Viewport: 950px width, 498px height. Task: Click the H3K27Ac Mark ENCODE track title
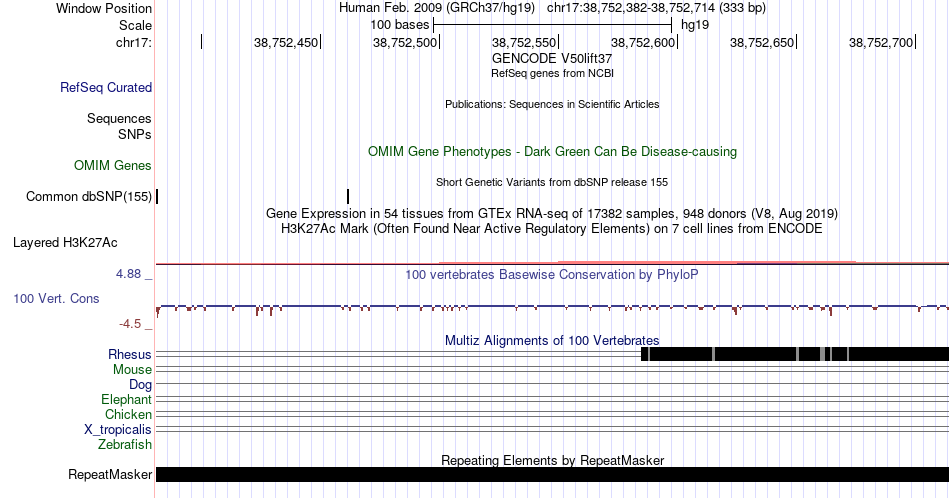click(x=552, y=228)
